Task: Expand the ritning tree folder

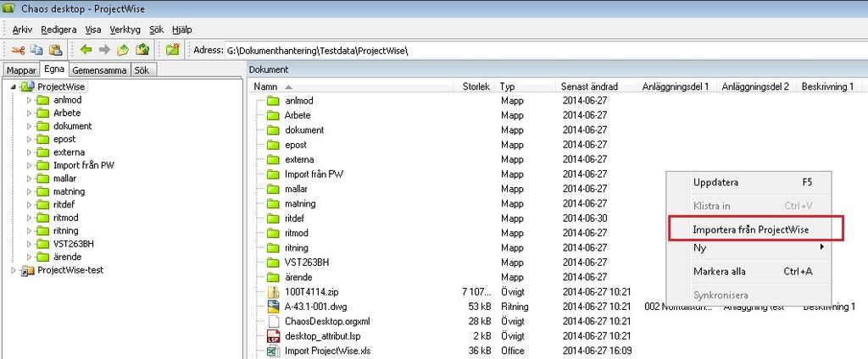Action: point(30,230)
